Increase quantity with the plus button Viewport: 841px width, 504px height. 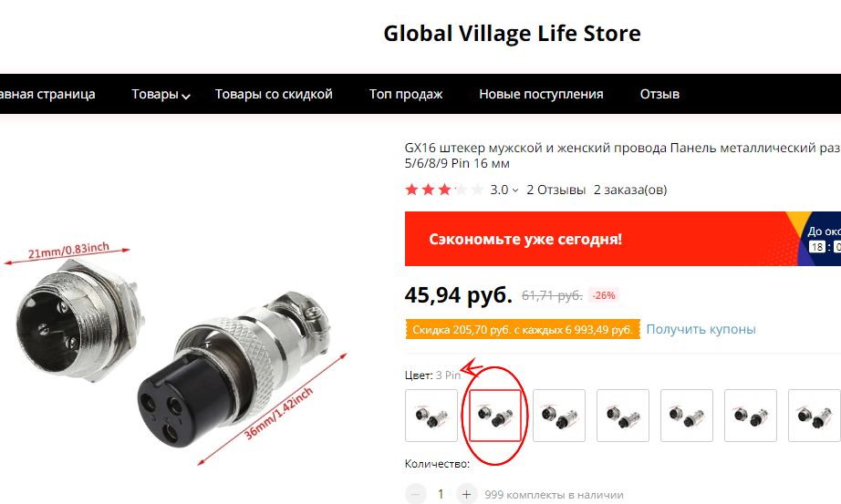pos(466,494)
